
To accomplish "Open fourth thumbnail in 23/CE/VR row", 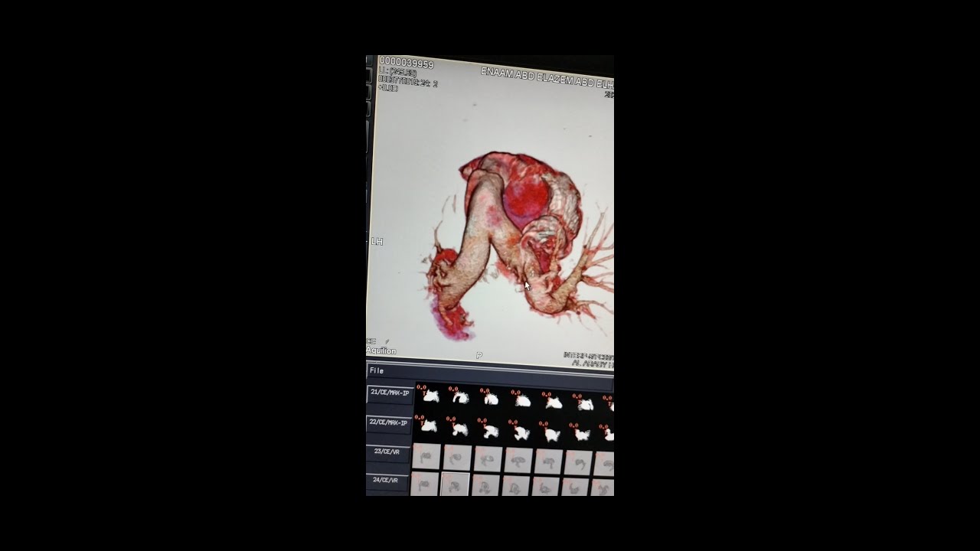I will coord(518,460).
